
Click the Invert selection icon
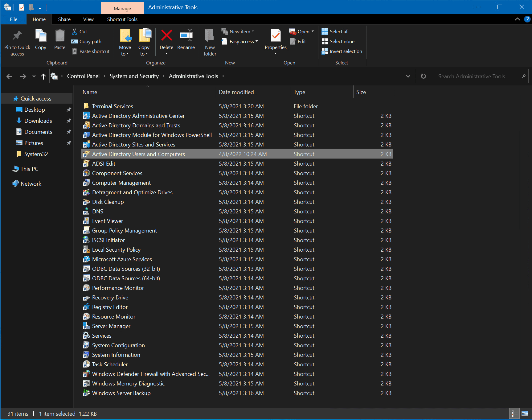[x=325, y=51]
